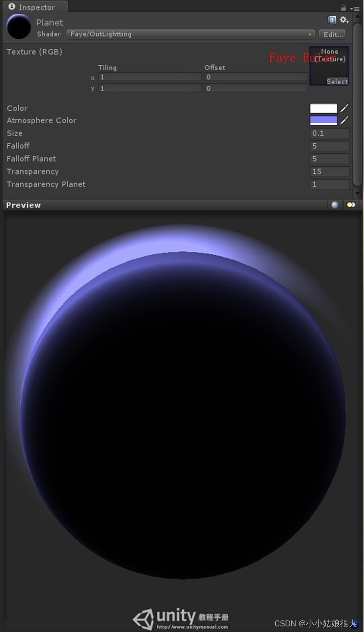
Task: Toggle the gear's small dropdown arrow
Action: [347, 22]
